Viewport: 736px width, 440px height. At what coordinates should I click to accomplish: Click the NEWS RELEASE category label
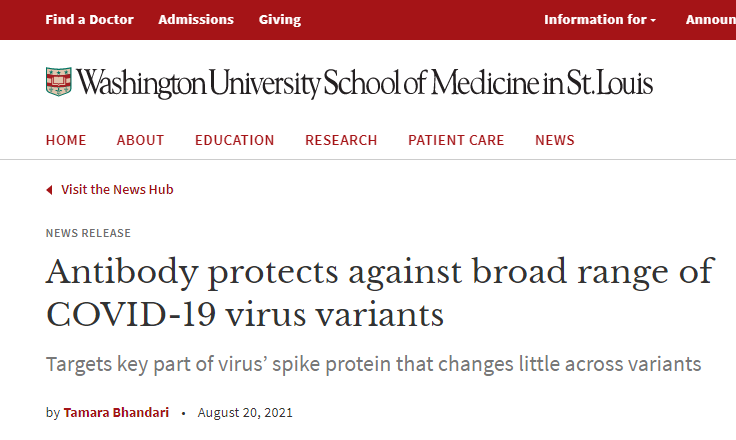(x=88, y=233)
